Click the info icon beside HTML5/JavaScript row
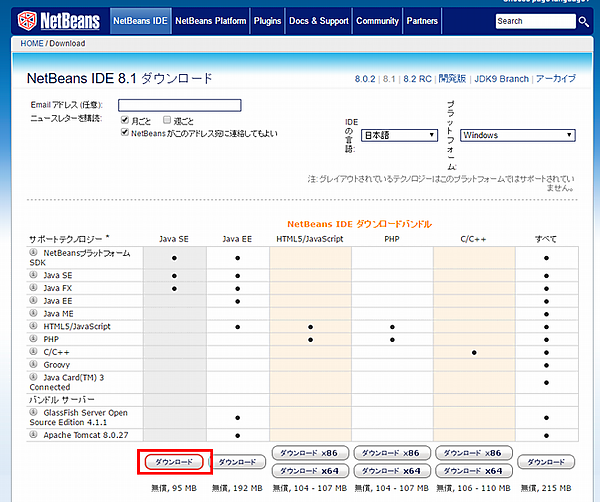The width and height of the screenshot is (600, 502). coord(34,326)
